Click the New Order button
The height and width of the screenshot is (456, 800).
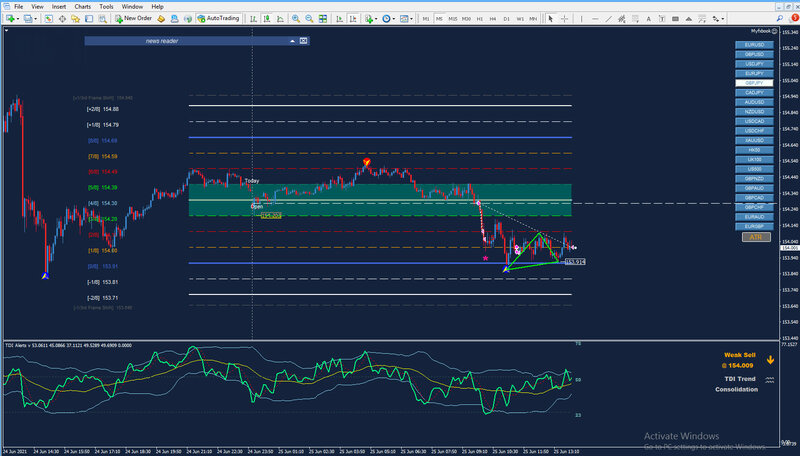133,18
